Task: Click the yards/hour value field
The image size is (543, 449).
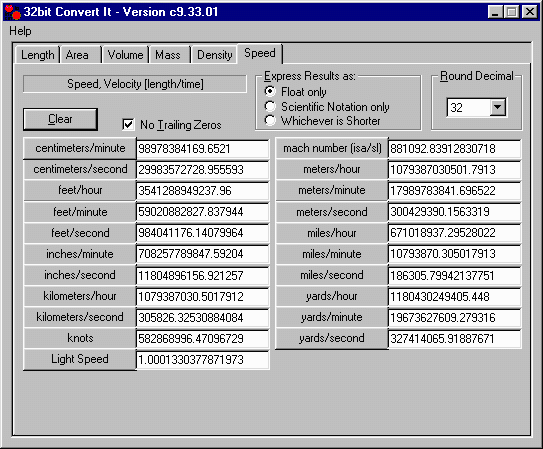Action: [x=455, y=297]
